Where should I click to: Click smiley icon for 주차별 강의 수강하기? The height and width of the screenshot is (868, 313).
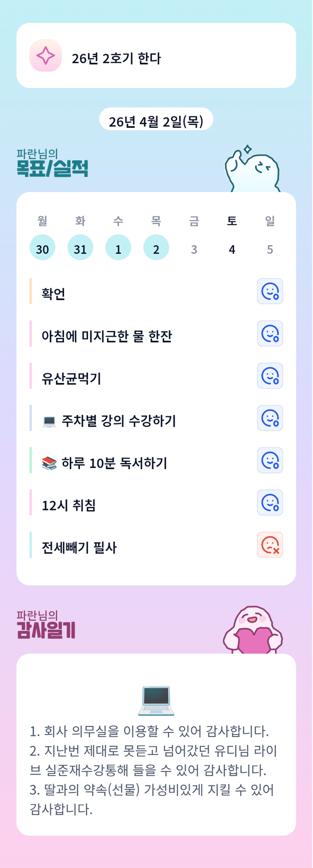point(270,418)
